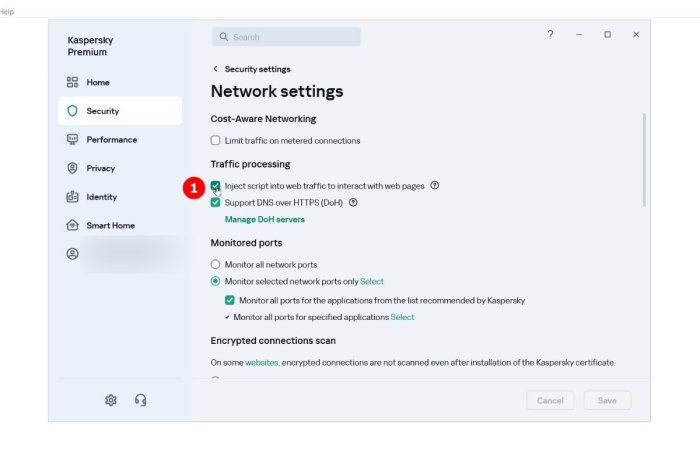Enable Limit traffic on metered connections

215,141
